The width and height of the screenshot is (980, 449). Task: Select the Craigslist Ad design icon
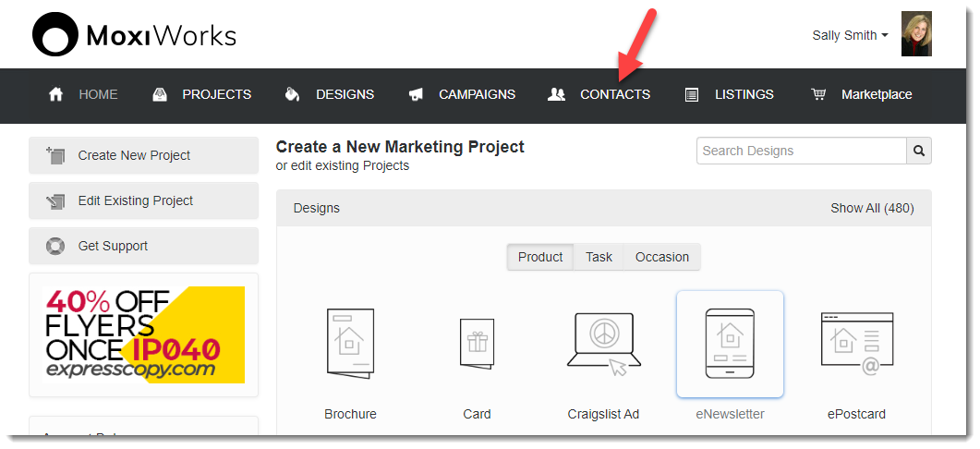coord(604,344)
